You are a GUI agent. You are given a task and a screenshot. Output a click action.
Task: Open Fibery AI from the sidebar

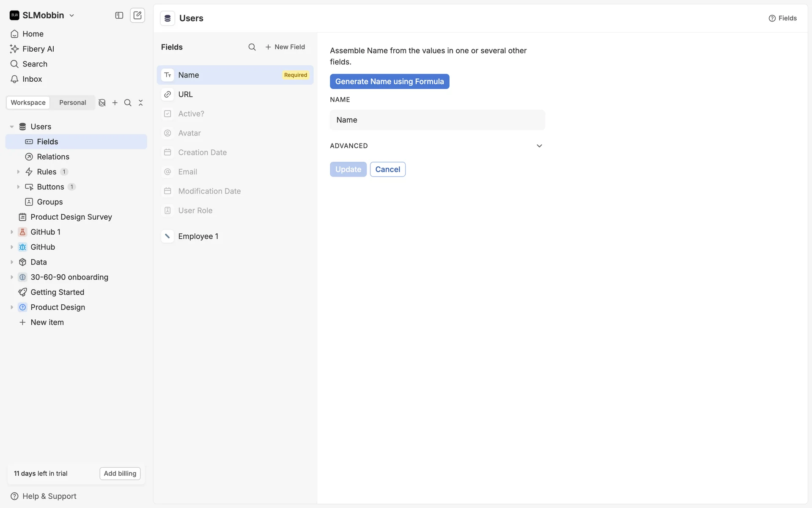coord(38,49)
